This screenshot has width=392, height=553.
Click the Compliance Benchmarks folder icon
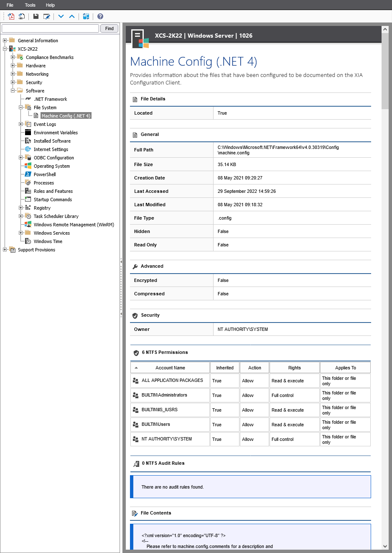(x=20, y=57)
